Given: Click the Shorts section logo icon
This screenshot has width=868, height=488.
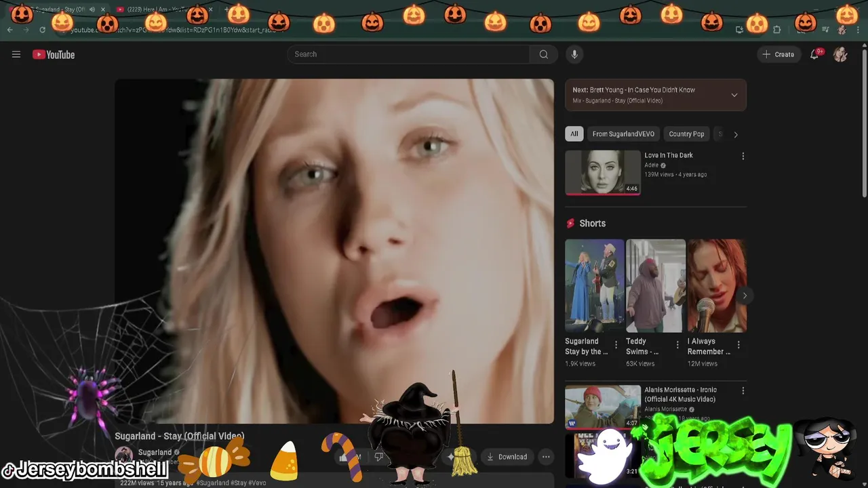Looking at the screenshot, I should [x=570, y=223].
